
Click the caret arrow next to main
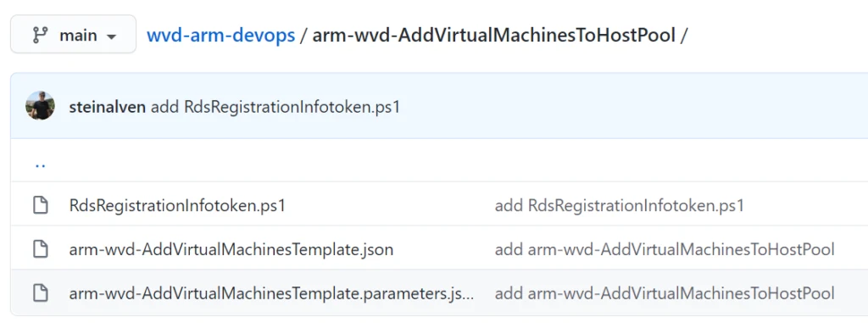[x=111, y=37]
